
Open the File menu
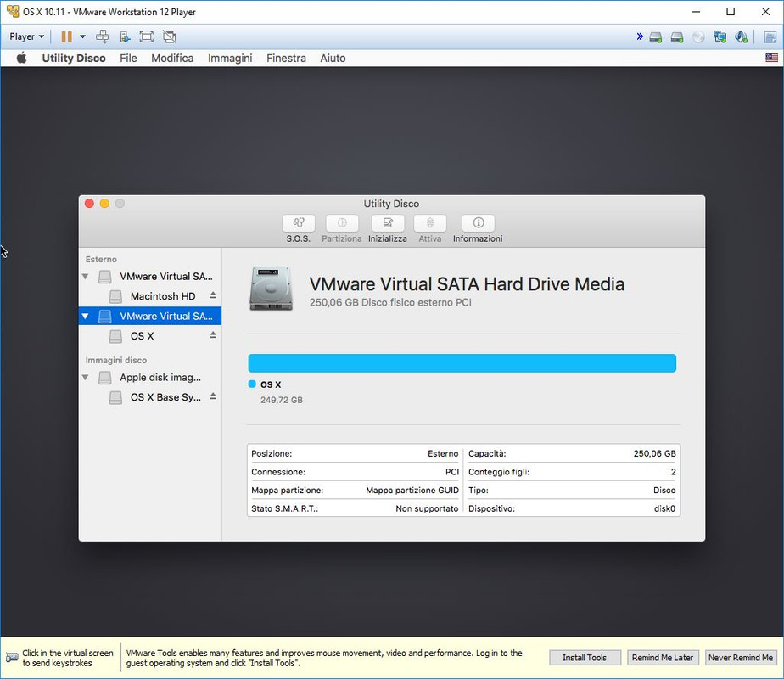[128, 58]
